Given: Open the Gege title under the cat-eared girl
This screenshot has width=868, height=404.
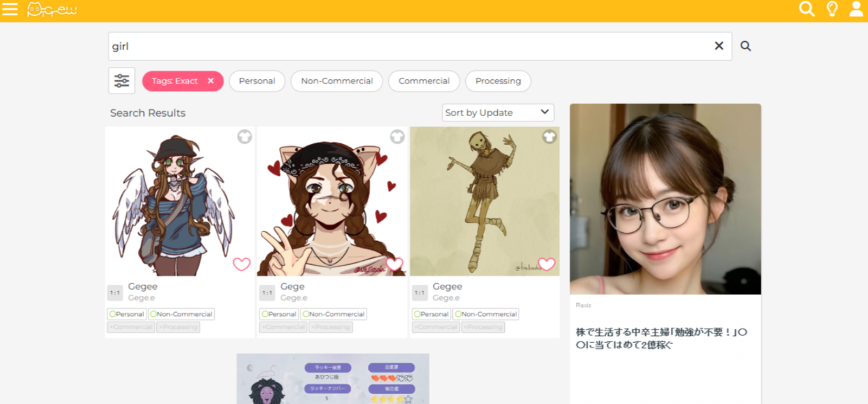Looking at the screenshot, I should coord(292,287).
